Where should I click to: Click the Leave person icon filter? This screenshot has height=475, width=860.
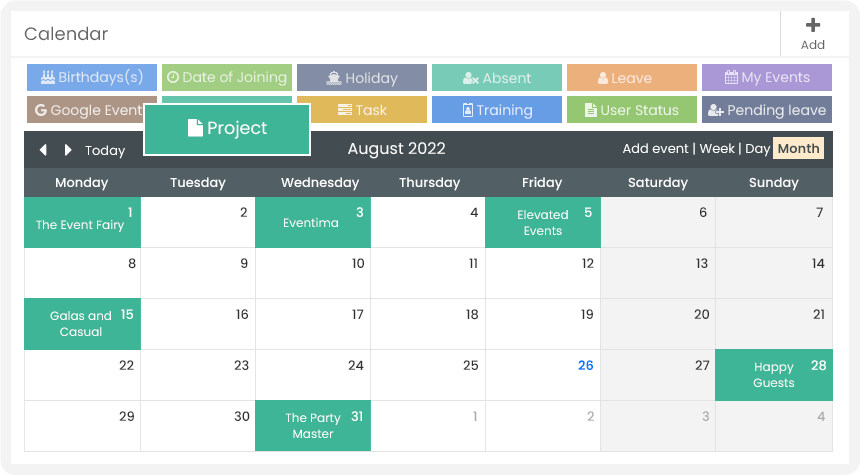pyautogui.click(x=603, y=78)
